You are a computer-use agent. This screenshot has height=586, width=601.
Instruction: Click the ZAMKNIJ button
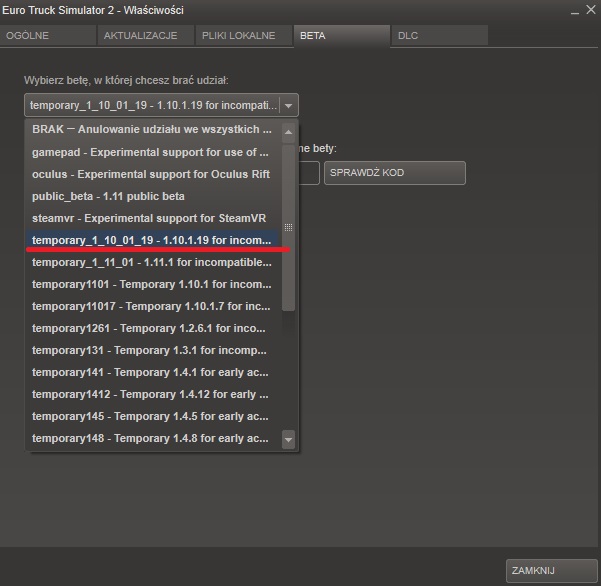552,571
